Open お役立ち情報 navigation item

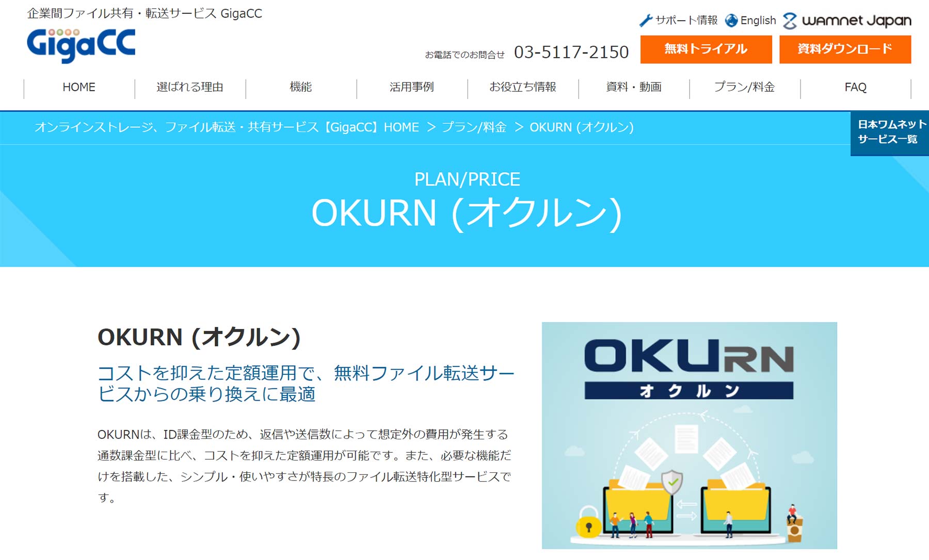pyautogui.click(x=523, y=87)
